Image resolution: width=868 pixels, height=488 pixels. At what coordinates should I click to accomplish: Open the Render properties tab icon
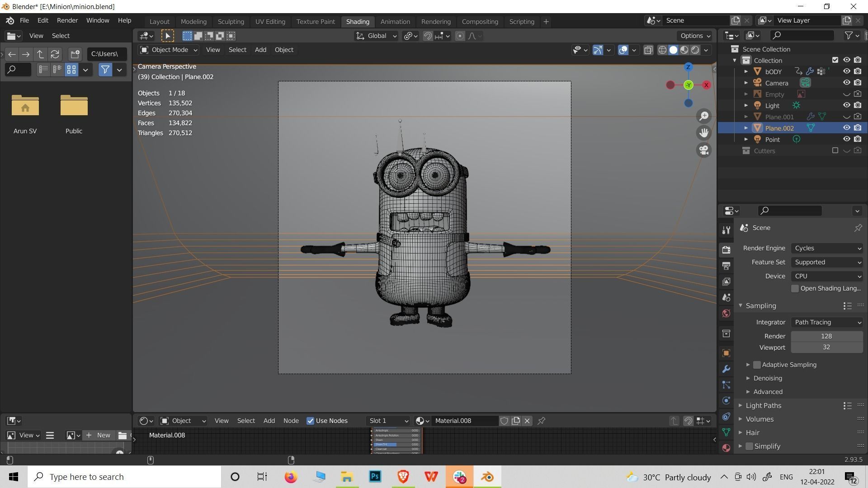tap(726, 249)
